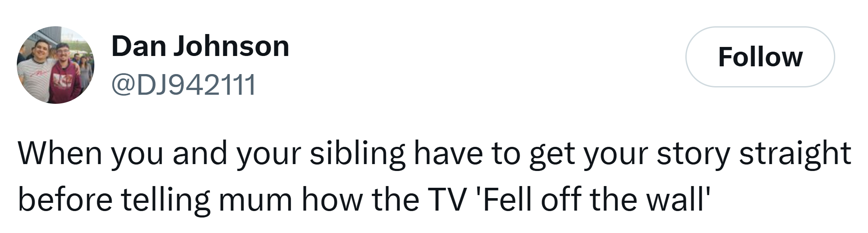Viewport: 868px width, 233px height.
Task: Click the word "before" in the tweet
Action: (x=65, y=199)
